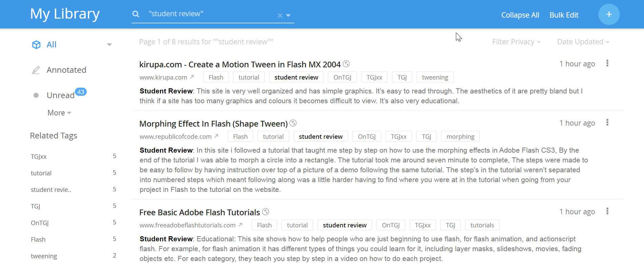The image size is (644, 264).
Task: Select the tweening related tag
Action: point(44,256)
